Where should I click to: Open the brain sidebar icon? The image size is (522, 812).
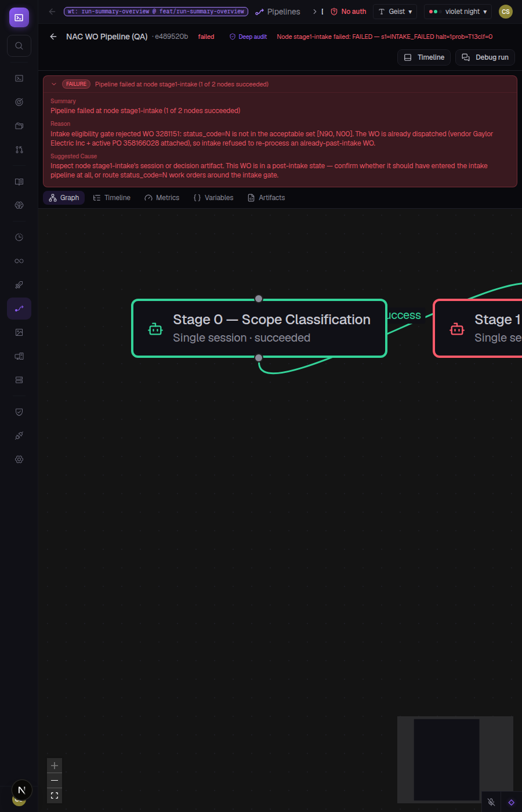pos(19,205)
